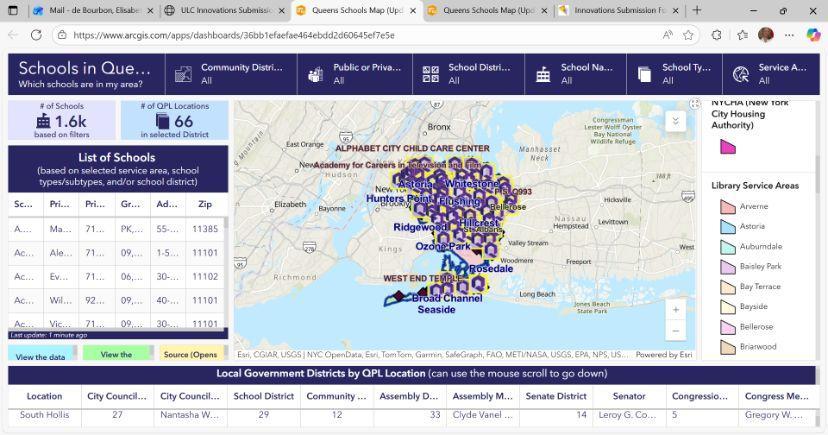This screenshot has width=828, height=435.
Task: Refresh the browser page
Action: pos(36,34)
